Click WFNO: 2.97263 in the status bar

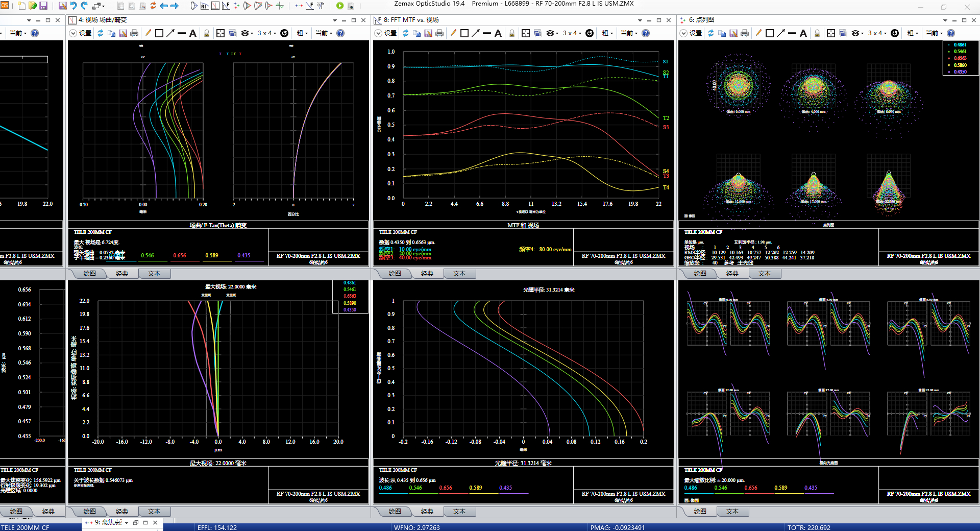[416, 527]
